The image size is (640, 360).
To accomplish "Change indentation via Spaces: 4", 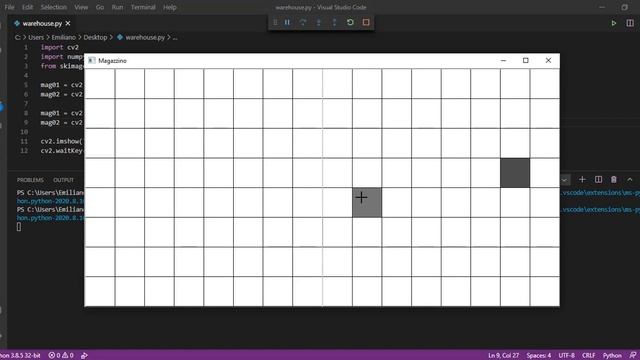I will click(x=538, y=356).
